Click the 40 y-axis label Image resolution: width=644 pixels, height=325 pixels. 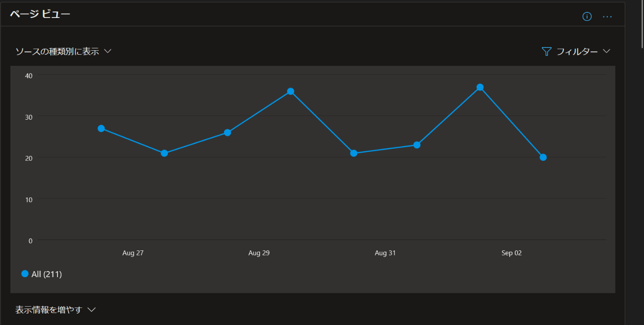[29, 75]
